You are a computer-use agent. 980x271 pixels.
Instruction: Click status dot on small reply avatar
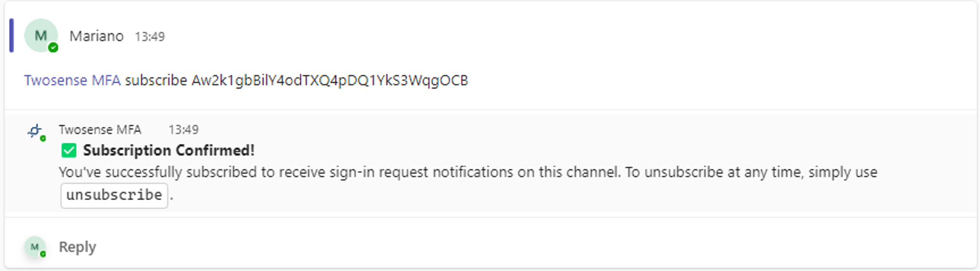(43, 254)
